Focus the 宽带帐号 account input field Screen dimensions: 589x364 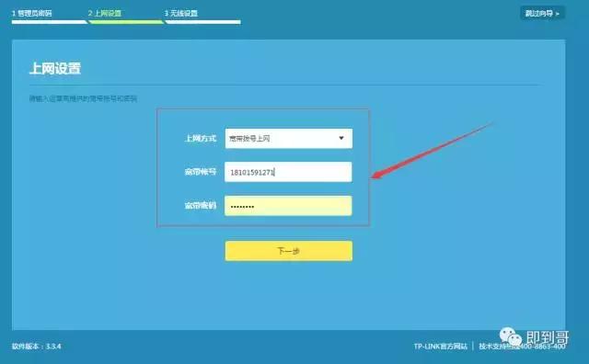(x=288, y=172)
